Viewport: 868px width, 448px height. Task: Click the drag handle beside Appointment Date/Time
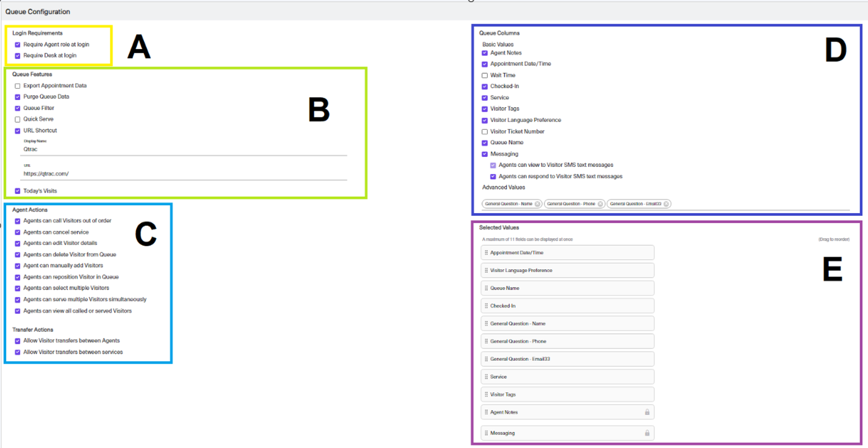coord(485,252)
